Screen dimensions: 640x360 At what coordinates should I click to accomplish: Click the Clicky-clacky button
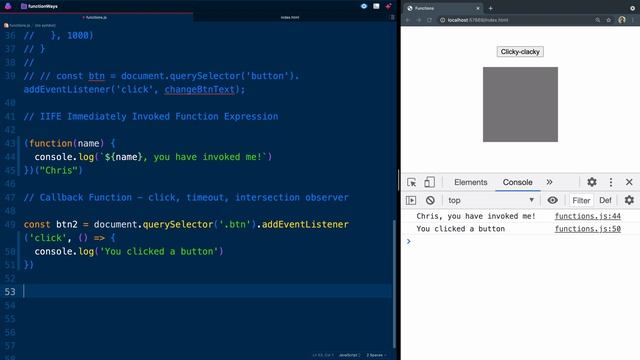[x=520, y=52]
